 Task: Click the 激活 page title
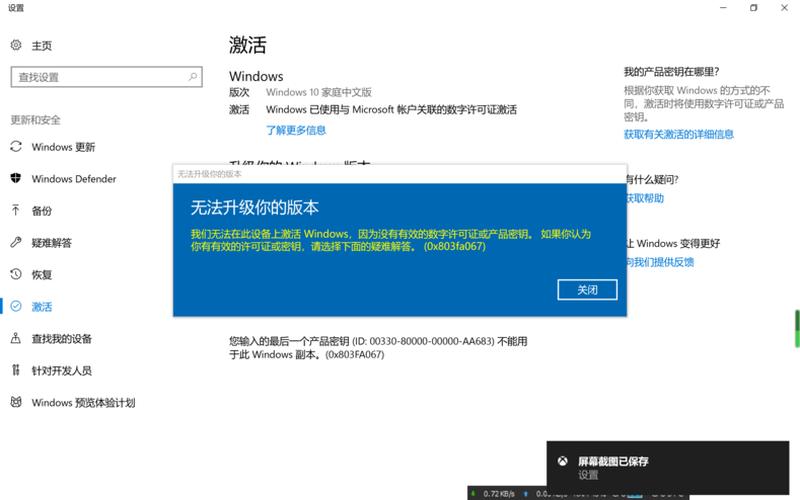(x=247, y=45)
